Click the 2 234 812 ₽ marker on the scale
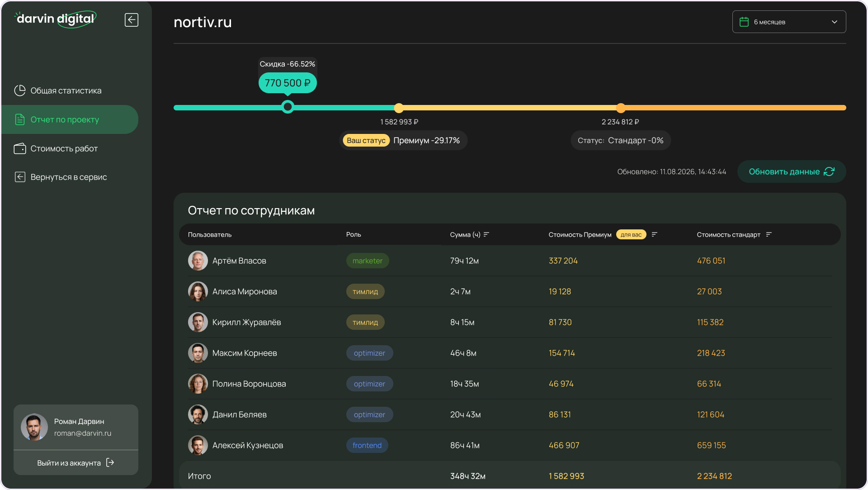 coord(621,108)
